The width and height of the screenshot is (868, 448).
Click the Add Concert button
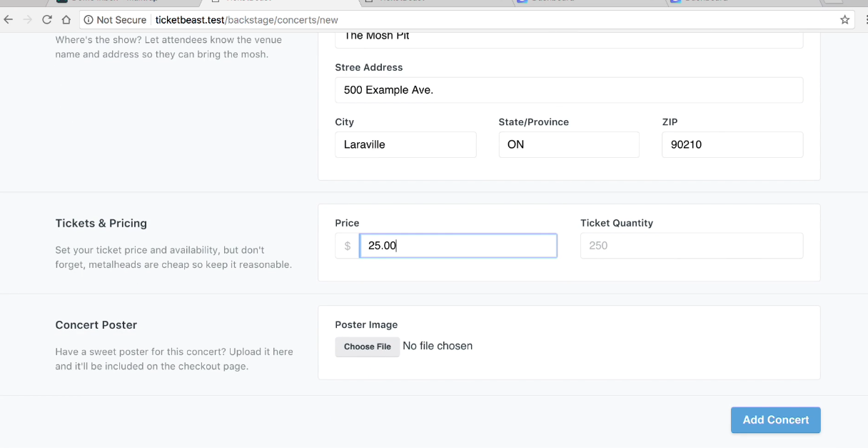pos(775,420)
